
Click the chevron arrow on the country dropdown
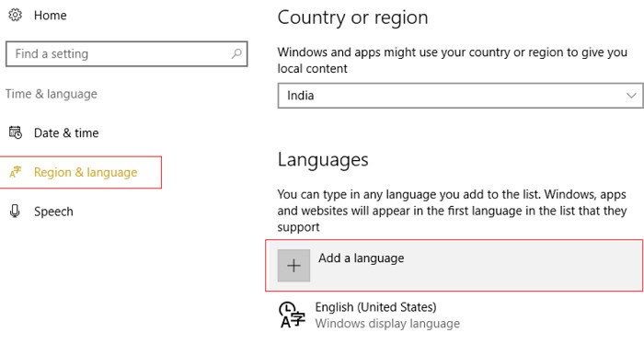(631, 96)
